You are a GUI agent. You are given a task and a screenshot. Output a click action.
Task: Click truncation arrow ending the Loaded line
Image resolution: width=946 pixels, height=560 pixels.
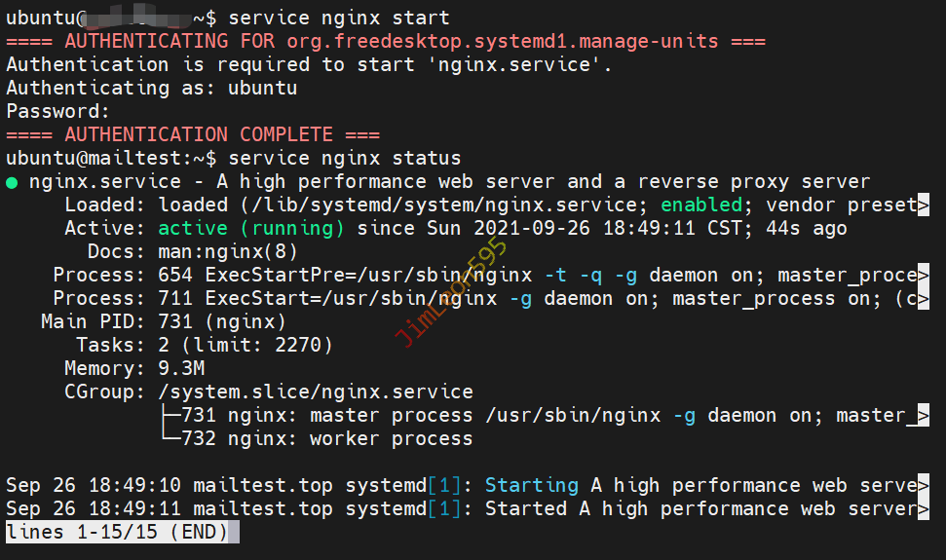click(924, 205)
